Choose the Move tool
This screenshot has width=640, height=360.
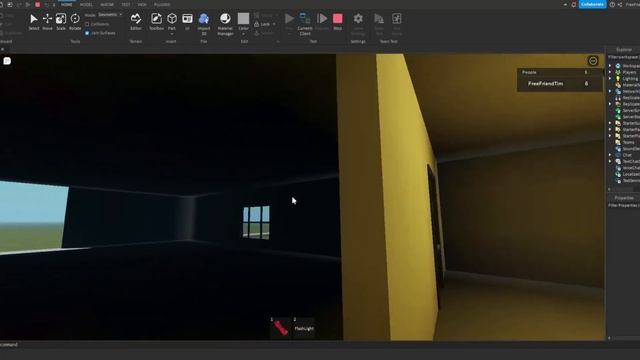[47, 22]
